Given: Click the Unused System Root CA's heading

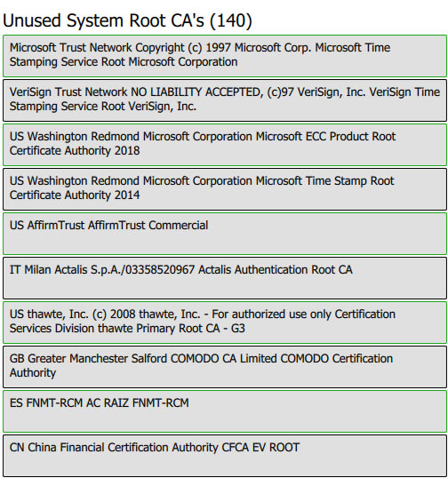Looking at the screenshot, I should click(127, 20).
